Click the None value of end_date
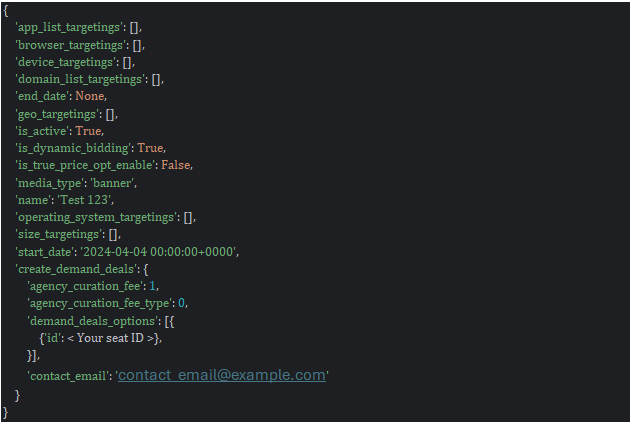 (x=90, y=97)
